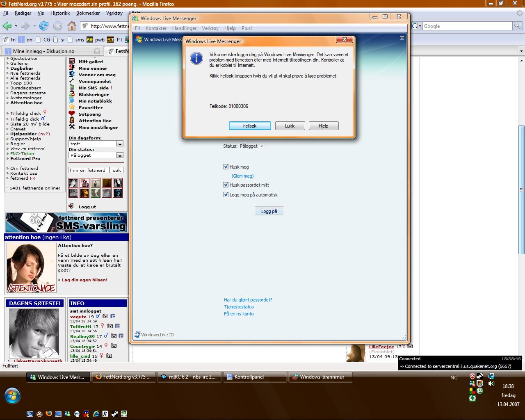525x420 pixels.
Task: Uncheck Husk passordet mitt checkbox
Action: [x=226, y=185]
